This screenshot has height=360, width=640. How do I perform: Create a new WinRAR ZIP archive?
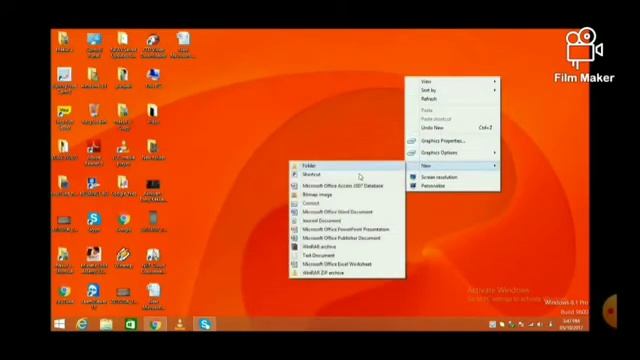pyautogui.click(x=347, y=273)
